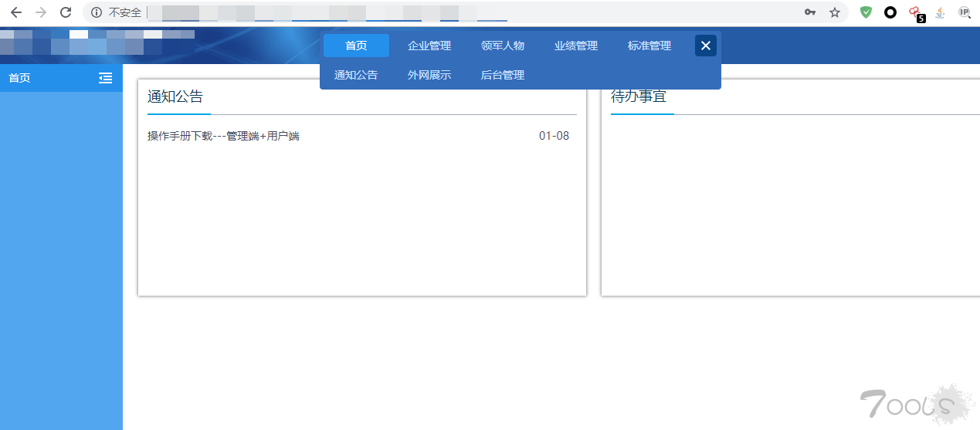Go back with the browser back arrow
The width and height of the screenshot is (980, 430).
(15, 12)
